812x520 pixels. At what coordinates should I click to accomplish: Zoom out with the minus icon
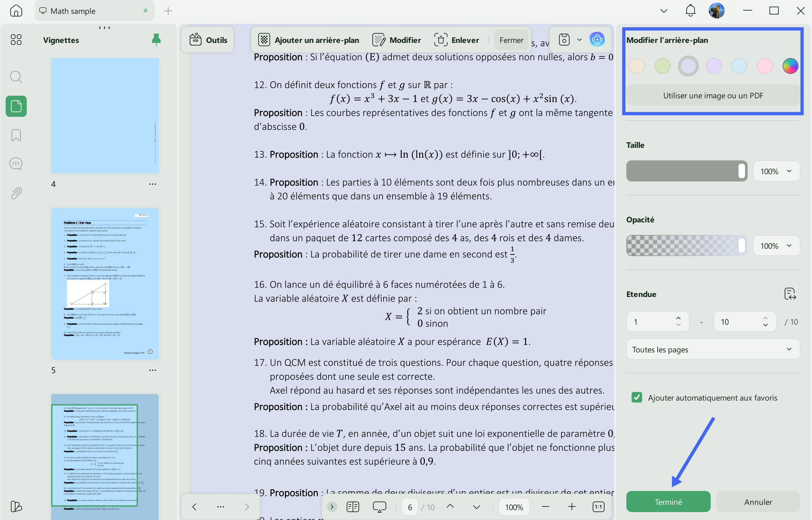pyautogui.click(x=546, y=506)
